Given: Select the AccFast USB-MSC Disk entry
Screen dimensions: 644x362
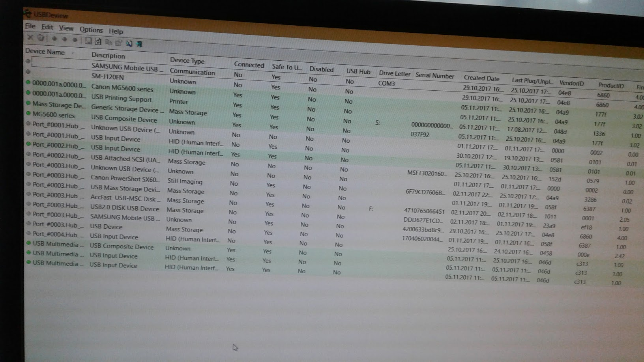Looking at the screenshot, I should pos(125,198).
